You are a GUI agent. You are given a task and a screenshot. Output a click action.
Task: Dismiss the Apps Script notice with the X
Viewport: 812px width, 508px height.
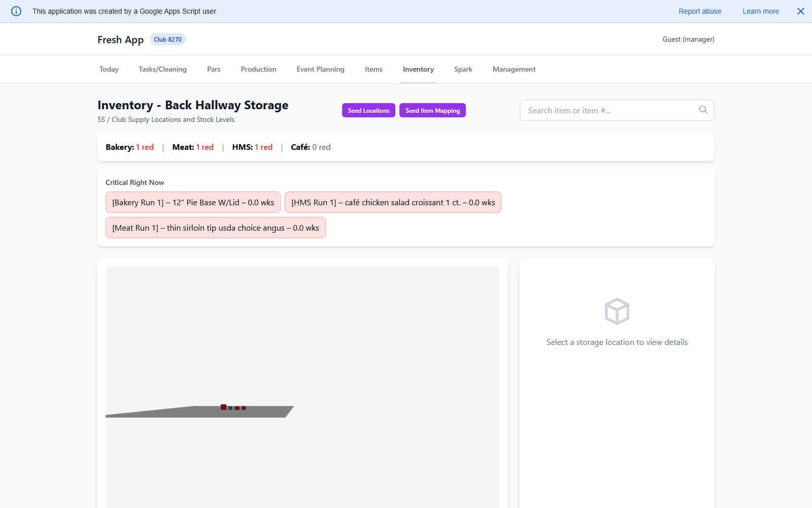click(800, 11)
